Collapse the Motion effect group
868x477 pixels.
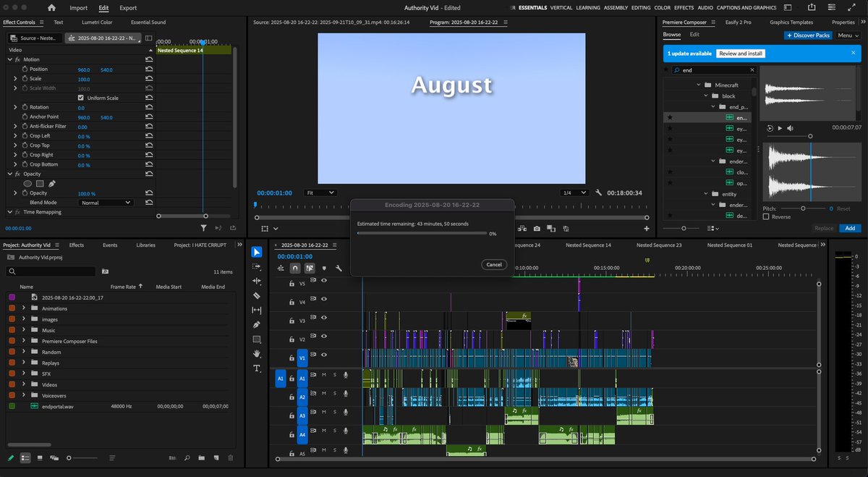click(x=10, y=59)
